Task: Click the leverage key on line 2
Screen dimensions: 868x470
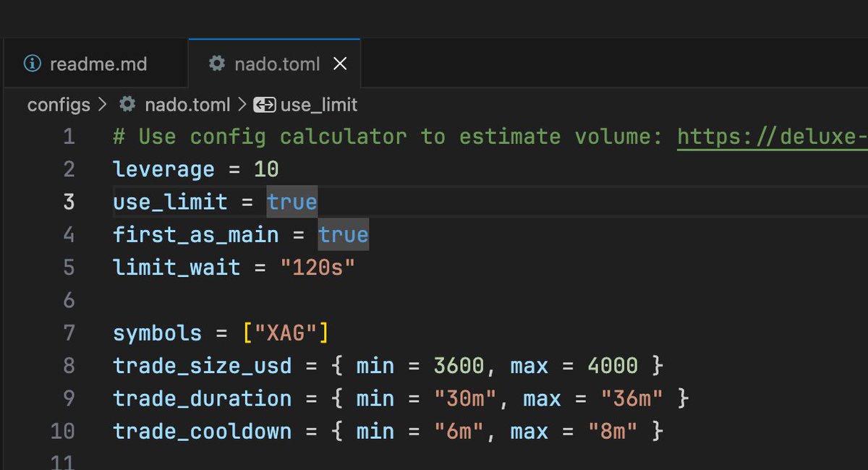Action: [x=164, y=170]
